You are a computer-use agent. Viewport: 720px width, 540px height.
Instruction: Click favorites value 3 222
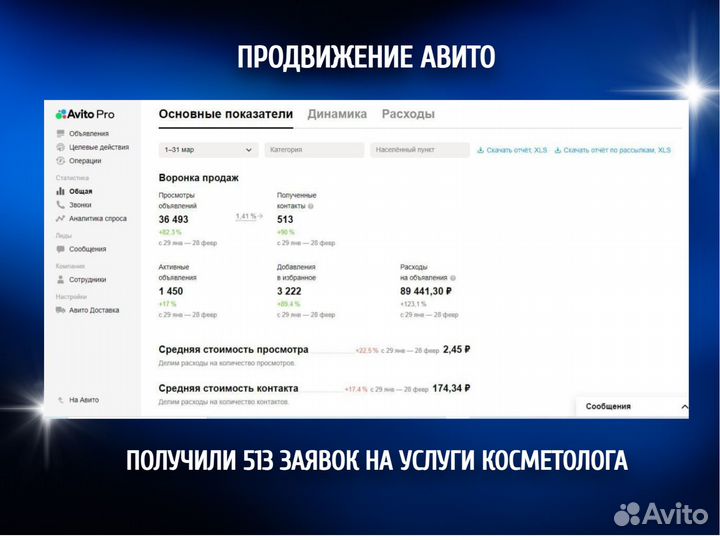[x=289, y=291]
